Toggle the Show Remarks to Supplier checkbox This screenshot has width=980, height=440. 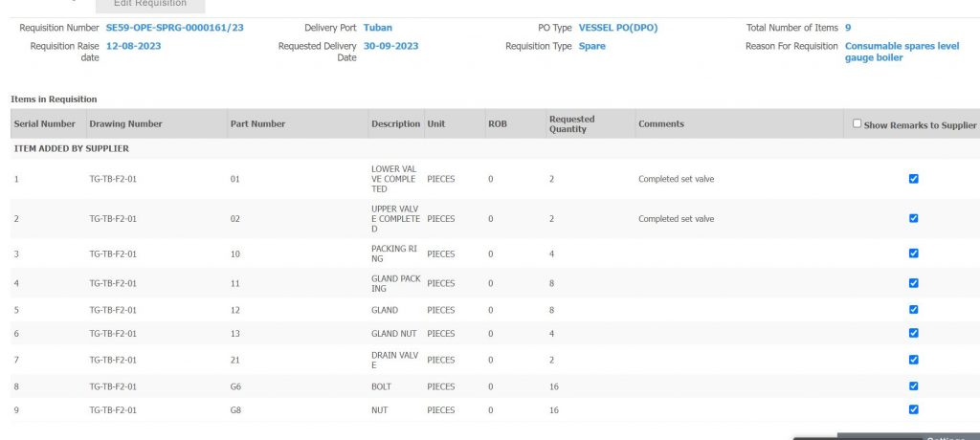[x=857, y=123]
